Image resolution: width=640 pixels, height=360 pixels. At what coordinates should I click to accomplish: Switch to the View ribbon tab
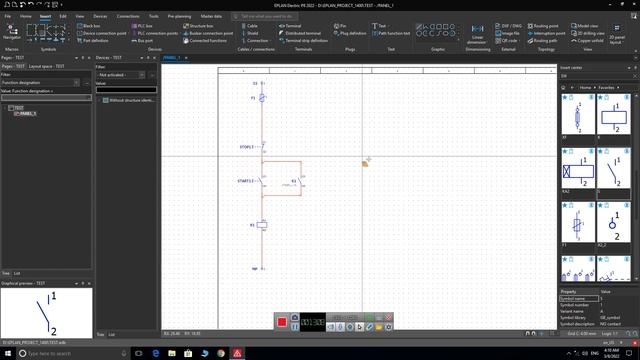click(x=80, y=16)
